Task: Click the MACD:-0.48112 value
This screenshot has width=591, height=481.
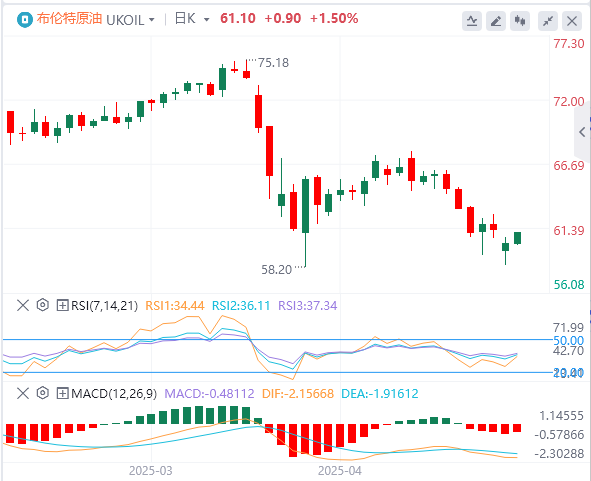Action: tap(210, 394)
